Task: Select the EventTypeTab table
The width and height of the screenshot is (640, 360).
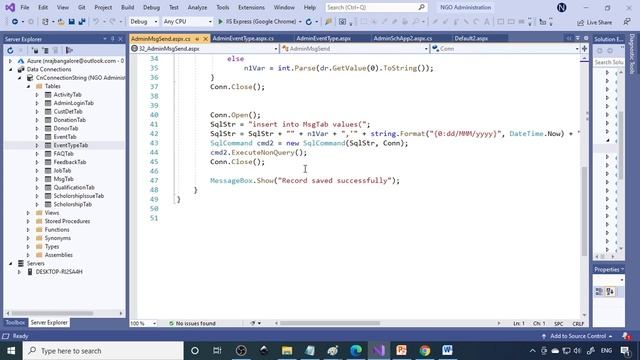Action: point(71,145)
